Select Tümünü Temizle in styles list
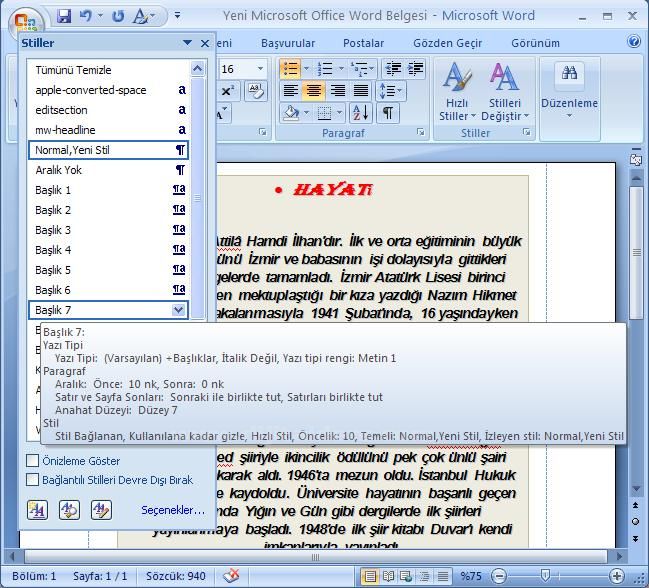Image resolution: width=649 pixels, height=588 pixels. point(108,70)
